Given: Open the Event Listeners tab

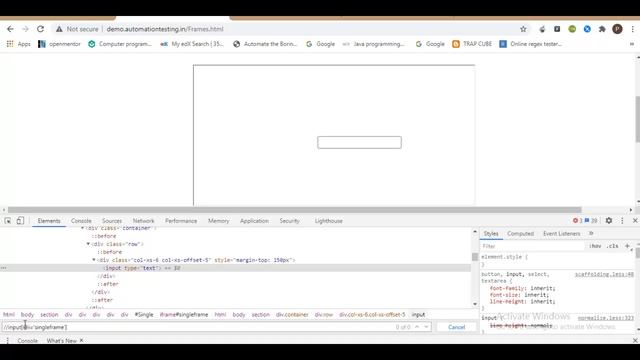Looking at the screenshot, I should coord(561,233).
